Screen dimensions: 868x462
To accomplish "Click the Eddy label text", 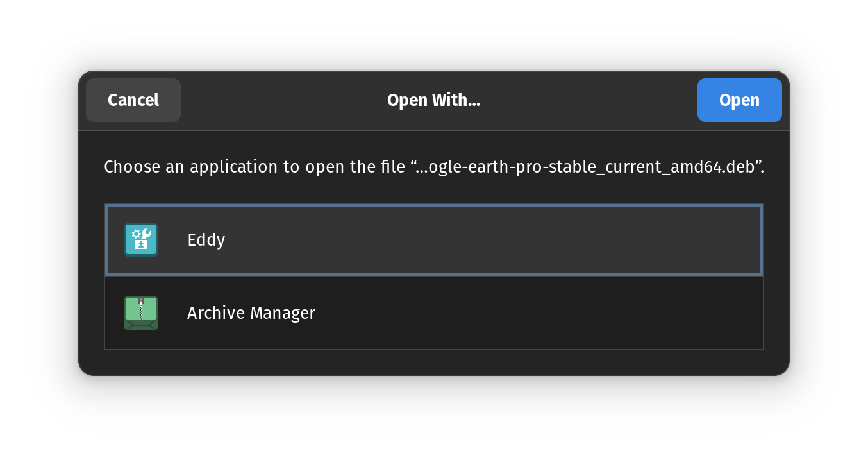I will pyautogui.click(x=206, y=239).
